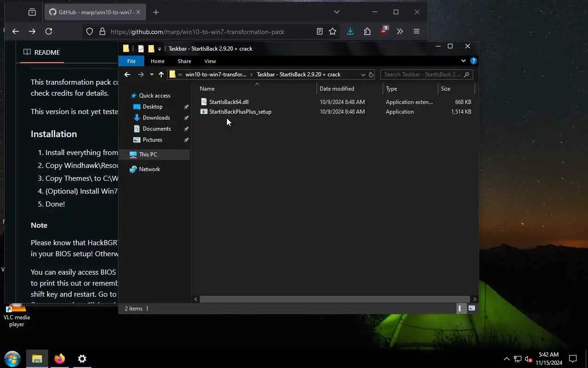Toggle Firefox reader view icon

coord(320,31)
